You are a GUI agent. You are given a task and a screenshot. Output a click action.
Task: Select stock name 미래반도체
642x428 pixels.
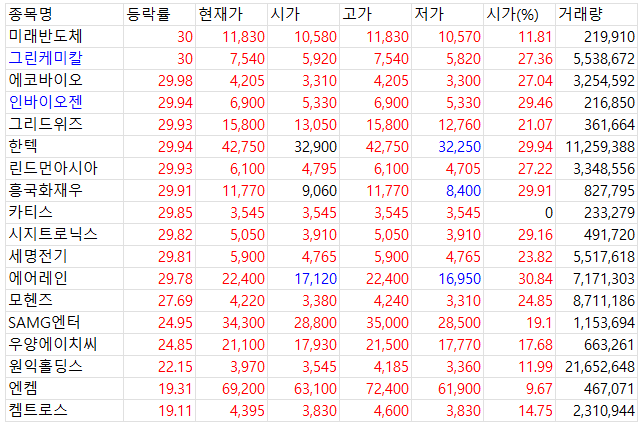point(45,36)
